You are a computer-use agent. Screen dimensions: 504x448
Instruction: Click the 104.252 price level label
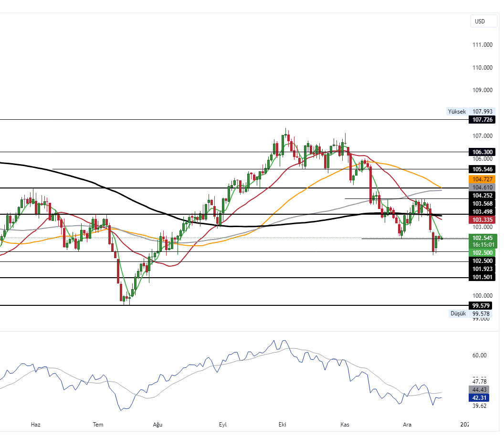point(482,195)
